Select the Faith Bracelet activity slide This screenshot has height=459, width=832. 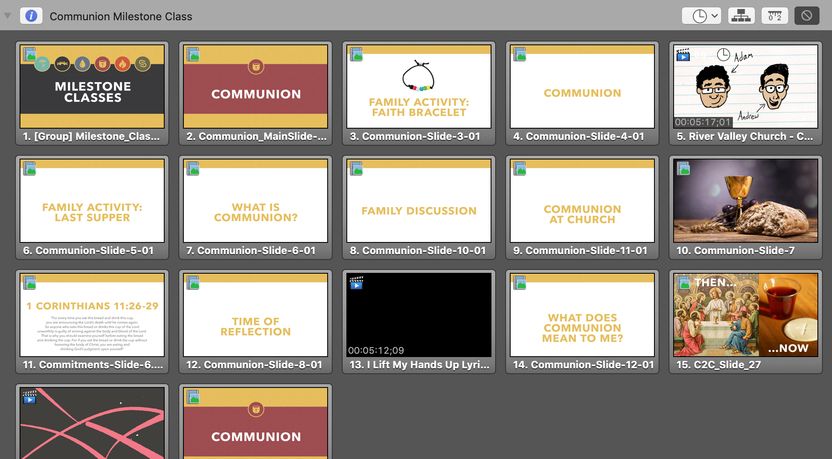[x=419, y=86]
